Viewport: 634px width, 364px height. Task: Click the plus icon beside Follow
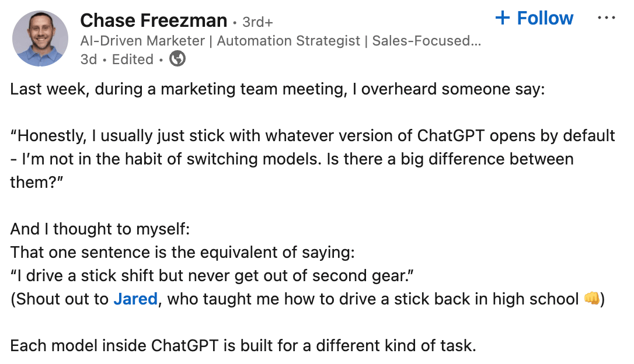pos(502,18)
